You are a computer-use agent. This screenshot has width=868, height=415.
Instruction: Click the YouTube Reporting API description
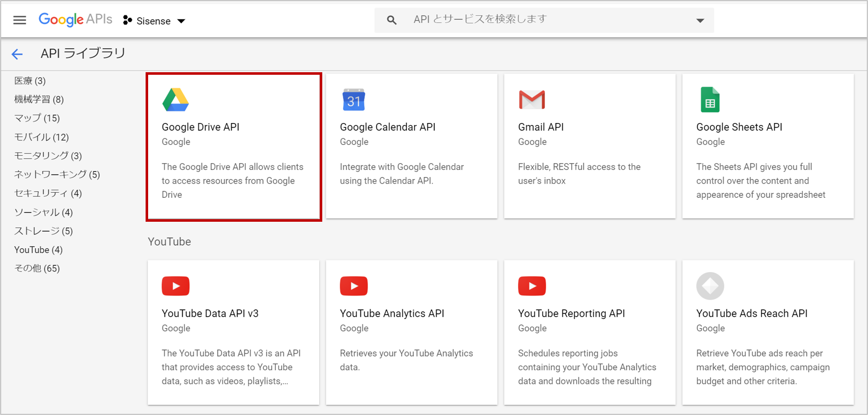587,367
